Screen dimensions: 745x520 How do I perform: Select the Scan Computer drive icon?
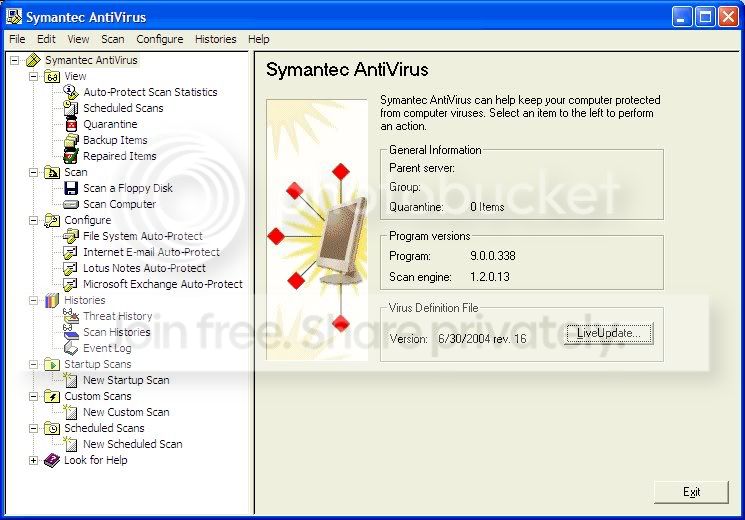click(71, 204)
